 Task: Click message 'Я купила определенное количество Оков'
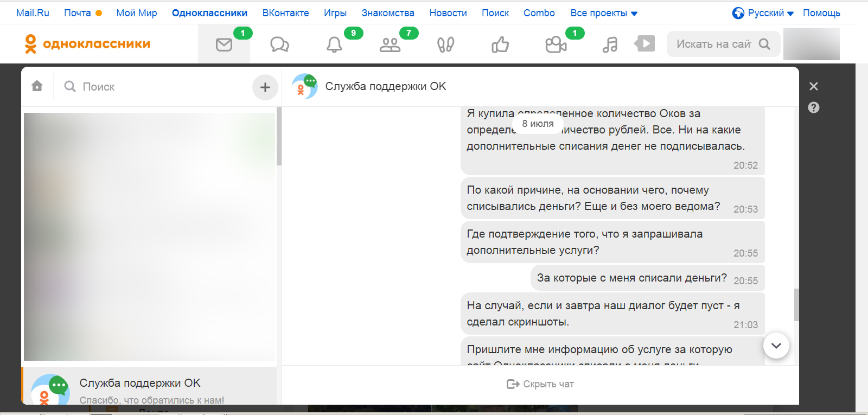[x=612, y=141]
